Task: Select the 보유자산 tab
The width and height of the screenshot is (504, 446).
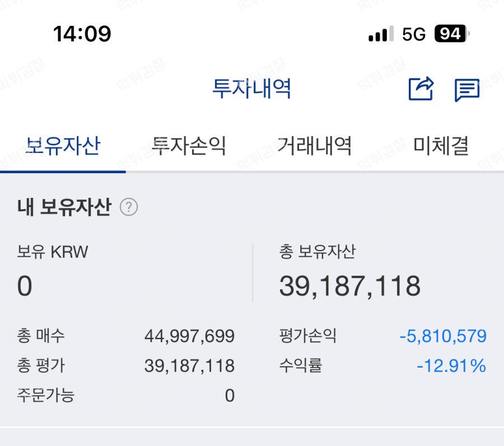Action: 63,146
